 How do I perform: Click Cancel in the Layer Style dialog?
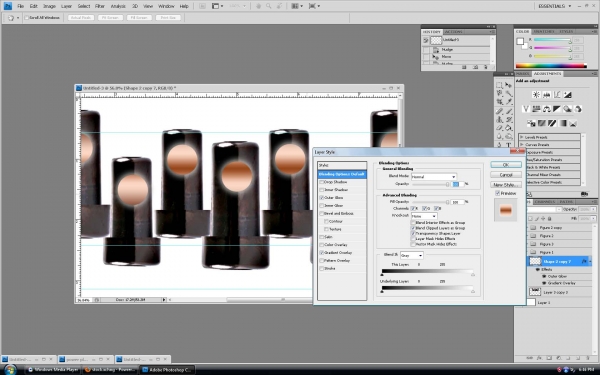(506, 174)
